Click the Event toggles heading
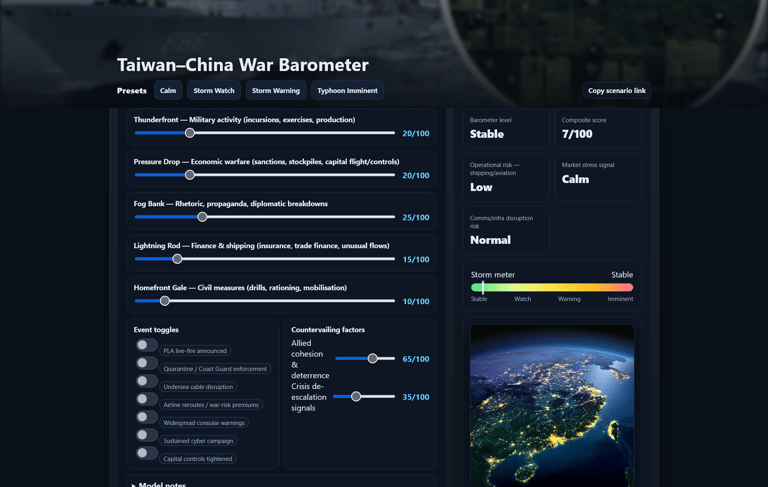 (x=156, y=330)
